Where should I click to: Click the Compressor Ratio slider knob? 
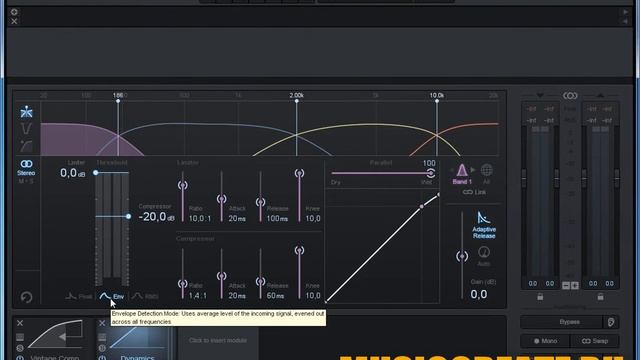pyautogui.click(x=182, y=283)
